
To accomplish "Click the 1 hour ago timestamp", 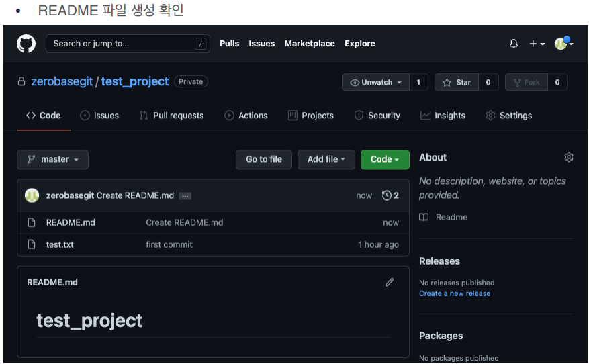I will point(378,245).
